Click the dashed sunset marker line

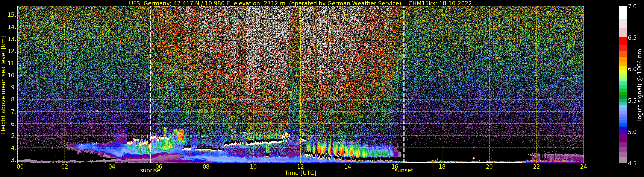pyautogui.click(x=404, y=85)
